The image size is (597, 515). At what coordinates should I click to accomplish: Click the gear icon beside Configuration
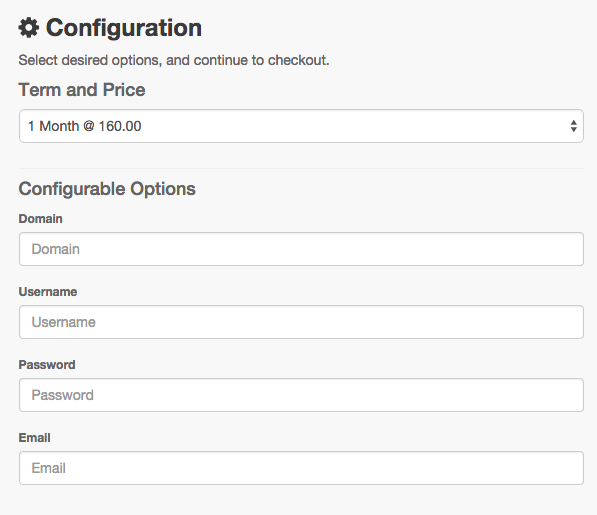click(29, 28)
